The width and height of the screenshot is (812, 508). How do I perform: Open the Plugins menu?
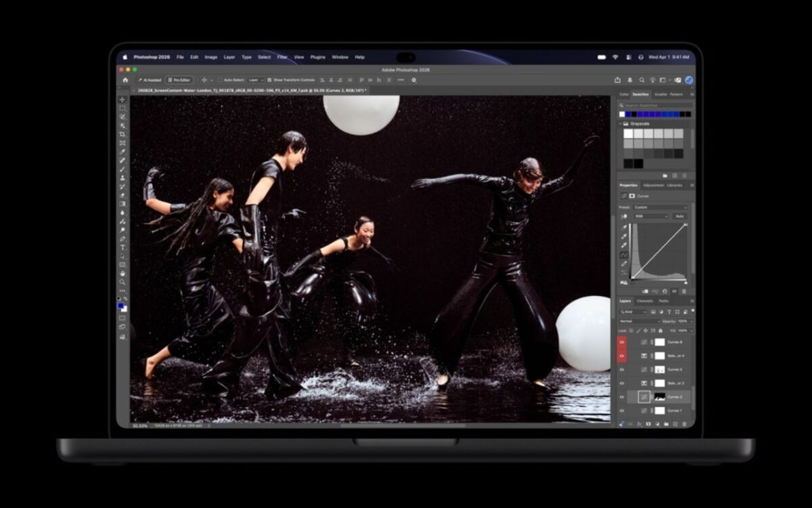point(318,57)
